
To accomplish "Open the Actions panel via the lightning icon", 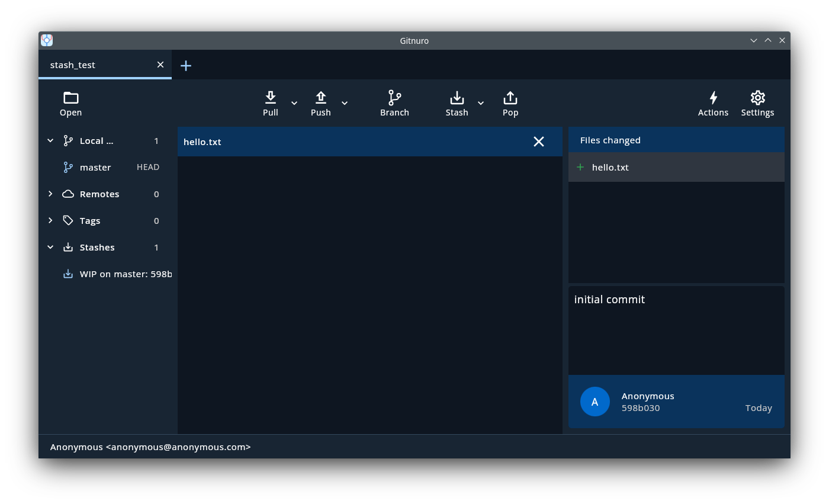I will [713, 103].
